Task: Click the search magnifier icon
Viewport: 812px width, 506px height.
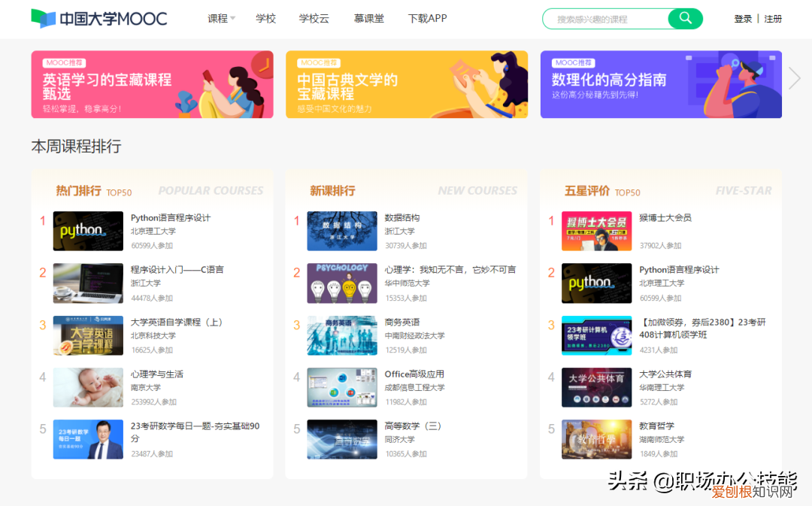Action: point(684,18)
